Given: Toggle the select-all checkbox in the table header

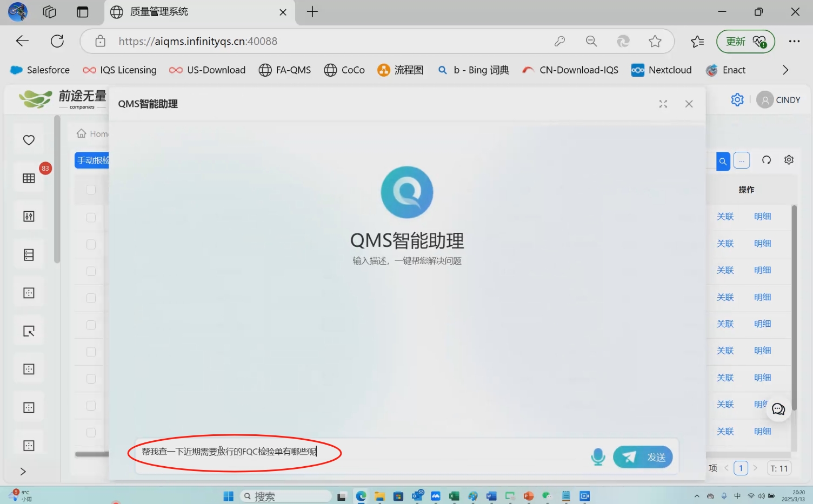Looking at the screenshot, I should coord(89,190).
